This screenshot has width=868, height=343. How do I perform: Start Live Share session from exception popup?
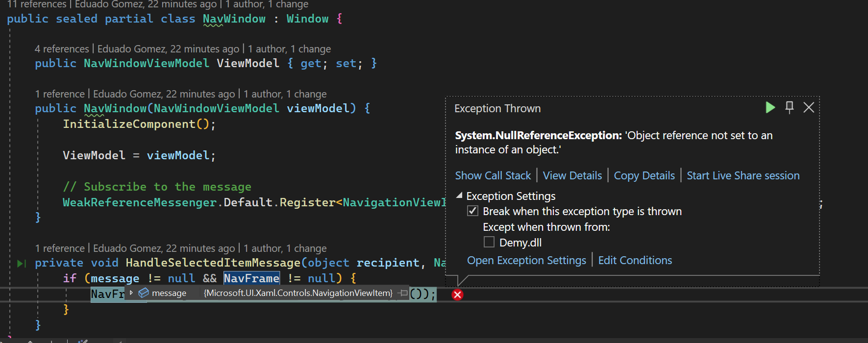743,175
